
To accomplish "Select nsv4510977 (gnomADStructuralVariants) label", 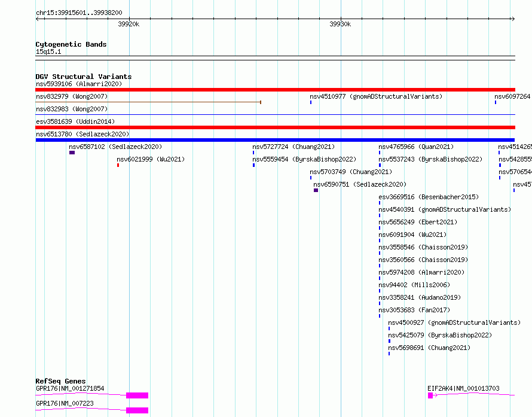I will (376, 96).
